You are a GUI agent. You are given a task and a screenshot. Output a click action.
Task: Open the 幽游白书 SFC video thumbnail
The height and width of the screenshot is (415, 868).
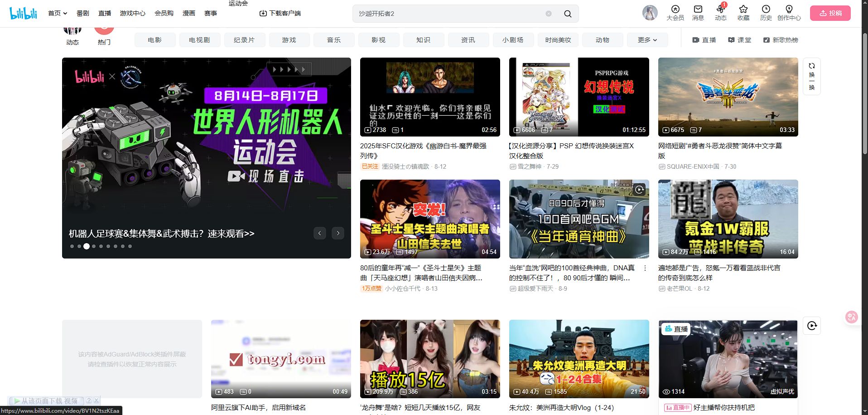(430, 97)
